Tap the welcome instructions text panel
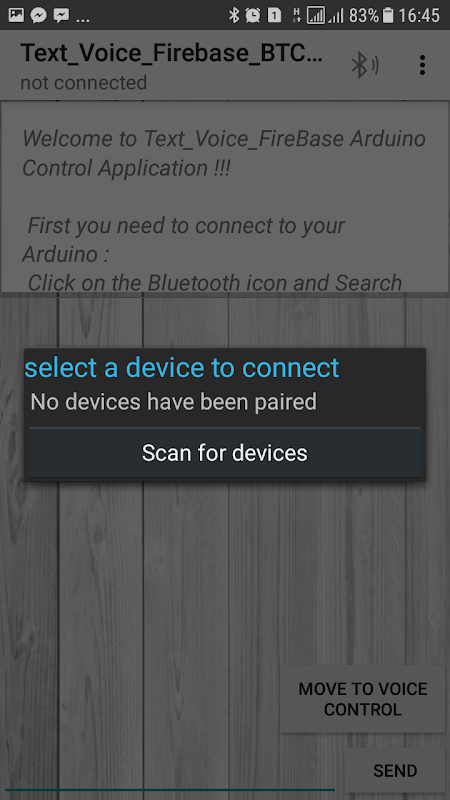 click(224, 197)
